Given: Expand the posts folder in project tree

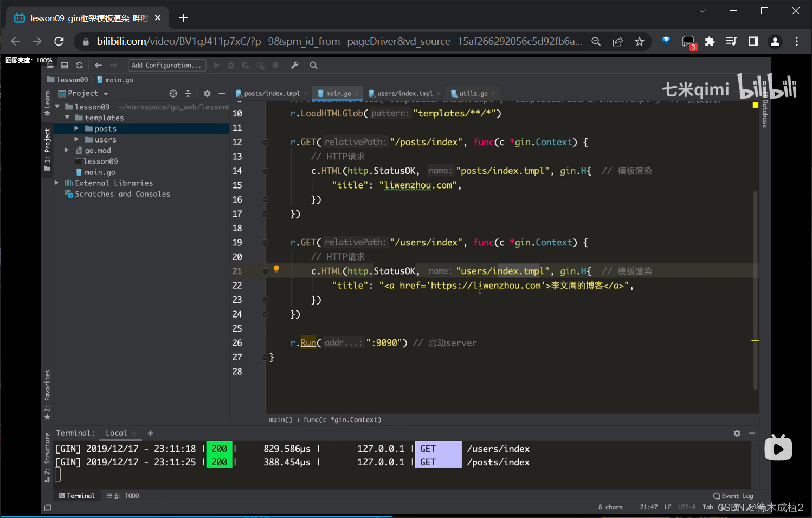Looking at the screenshot, I should 76,129.
